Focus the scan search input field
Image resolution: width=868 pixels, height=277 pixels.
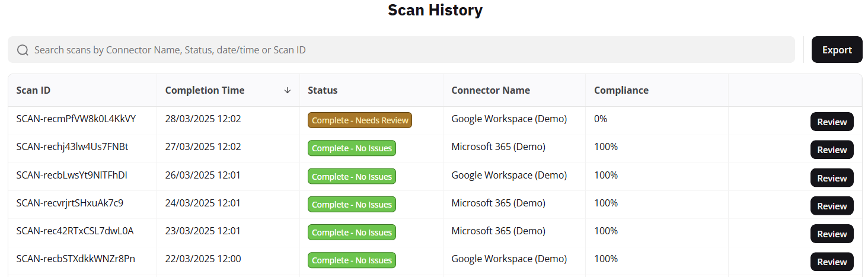click(409, 50)
